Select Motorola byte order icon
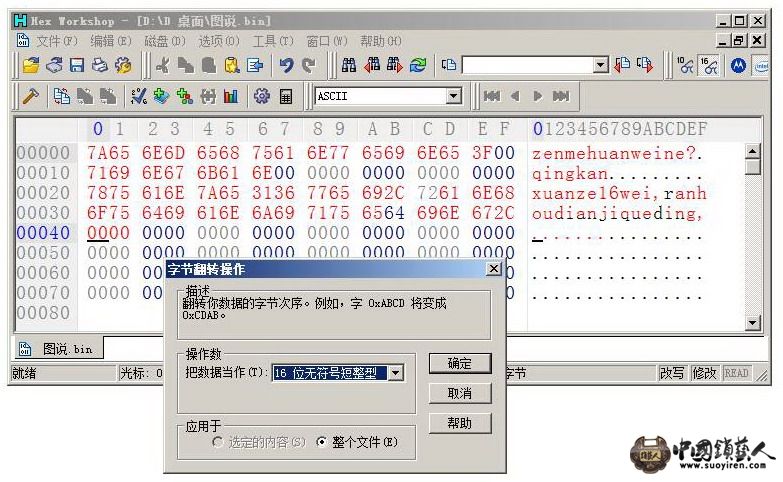 (x=739, y=65)
